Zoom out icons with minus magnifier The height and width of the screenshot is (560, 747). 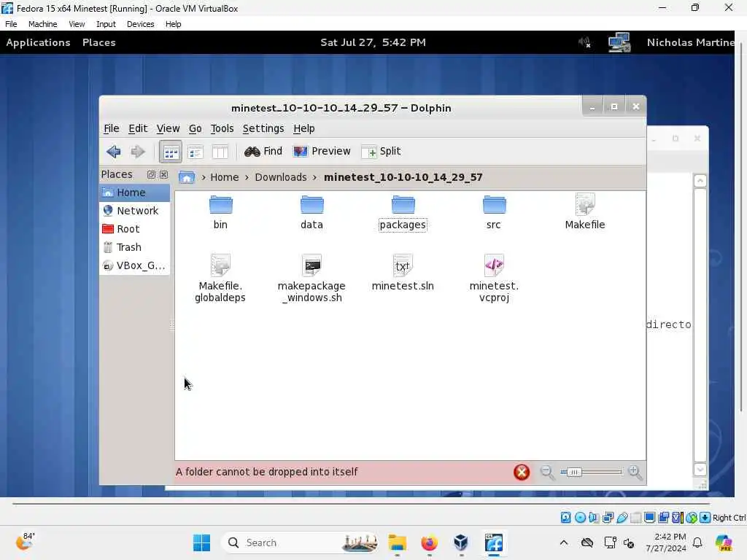point(547,472)
